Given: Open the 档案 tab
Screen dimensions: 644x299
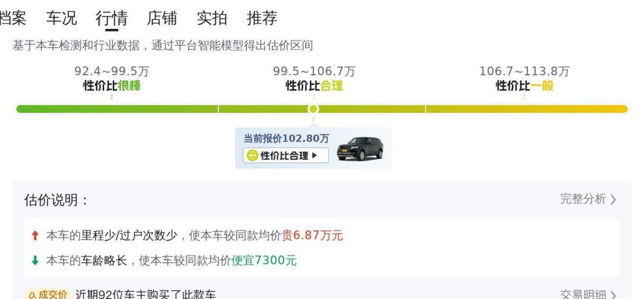Looking at the screenshot, I should [12, 18].
